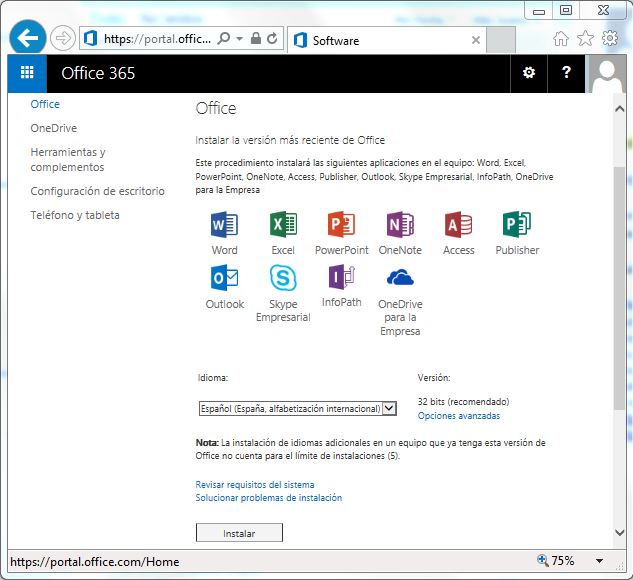Screen dimensions: 633x580
Task: Open the zoom level dropdown arrow
Action: [599, 561]
